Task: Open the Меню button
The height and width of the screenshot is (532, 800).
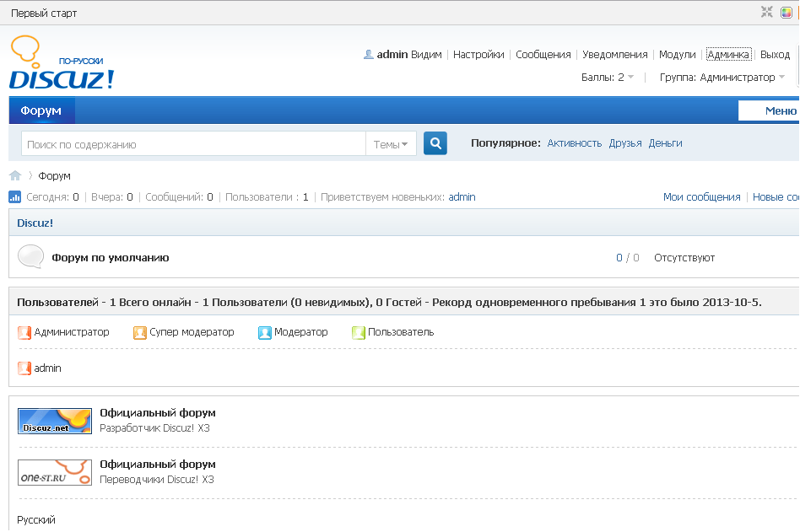Action: tap(769, 110)
